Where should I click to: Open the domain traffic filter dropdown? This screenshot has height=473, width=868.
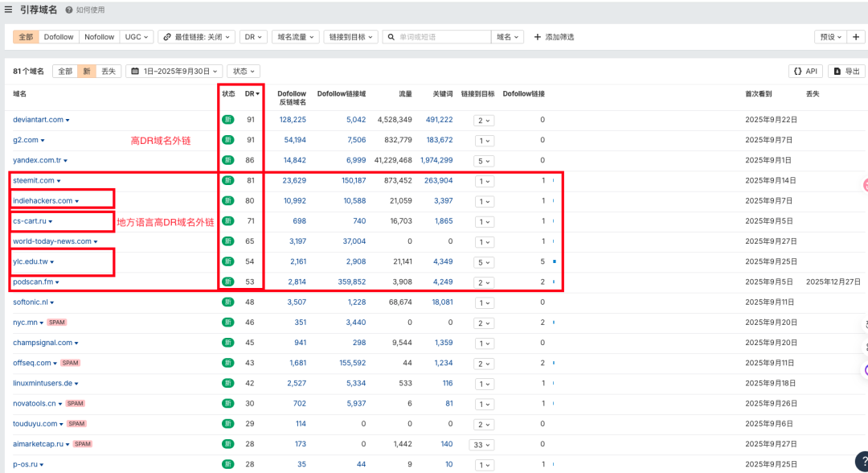[x=296, y=37]
